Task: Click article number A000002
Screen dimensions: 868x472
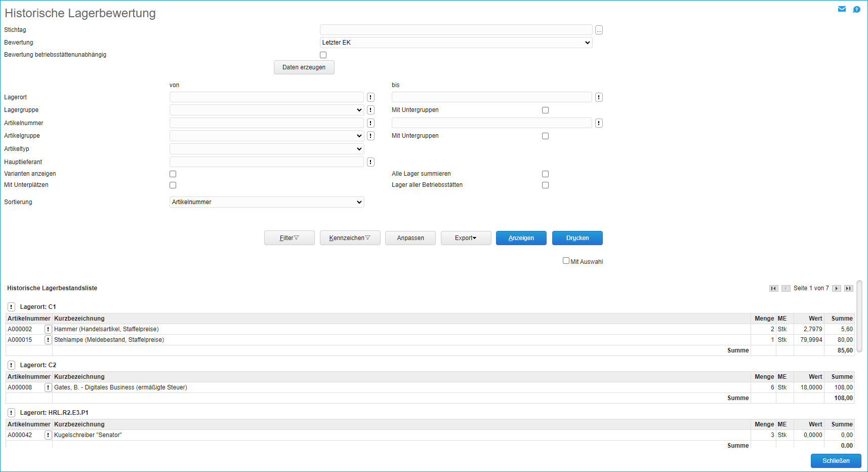Action: (20, 329)
